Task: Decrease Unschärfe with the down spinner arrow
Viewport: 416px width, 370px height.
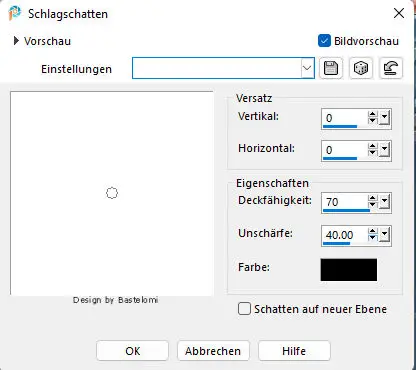Action: [372, 237]
